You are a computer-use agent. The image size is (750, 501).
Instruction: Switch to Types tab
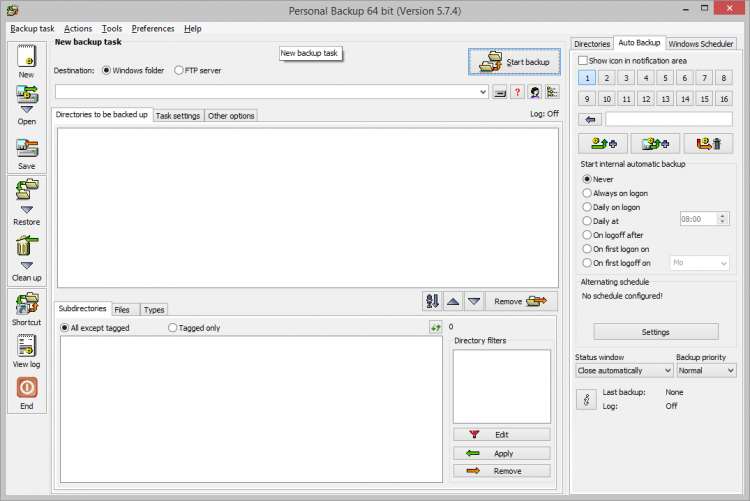[x=154, y=310]
